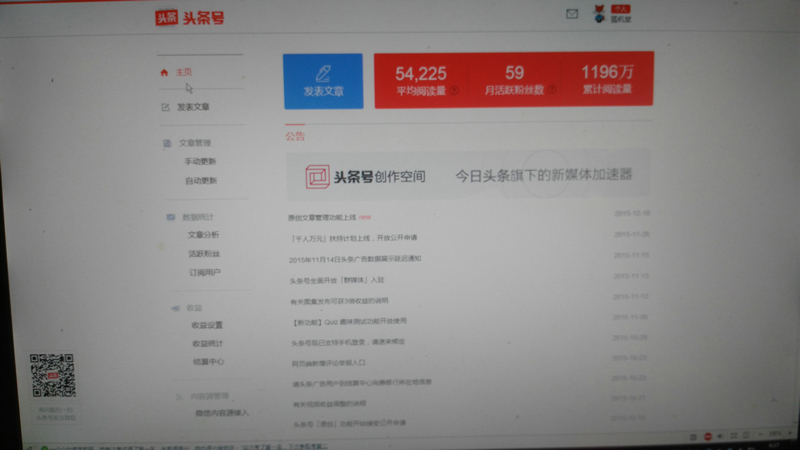Screen dimensions: 800x450
Task: Click the back-to-top arrow at lower right
Action: (x=774, y=401)
